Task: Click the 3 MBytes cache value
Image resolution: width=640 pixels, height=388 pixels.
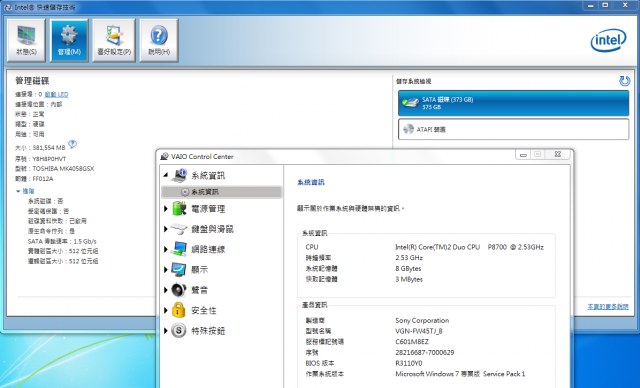Action: 409,279
